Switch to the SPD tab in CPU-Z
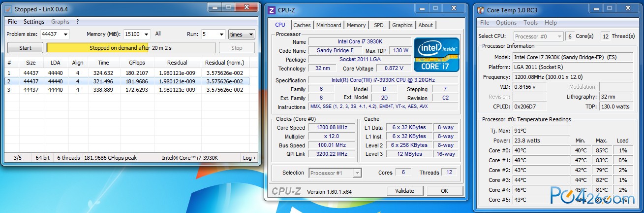Viewport: 644px width, 213px height. [379, 25]
